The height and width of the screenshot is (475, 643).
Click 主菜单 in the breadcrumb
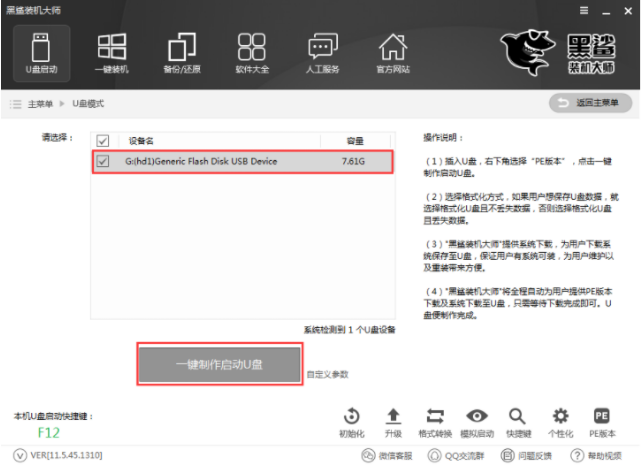click(39, 104)
